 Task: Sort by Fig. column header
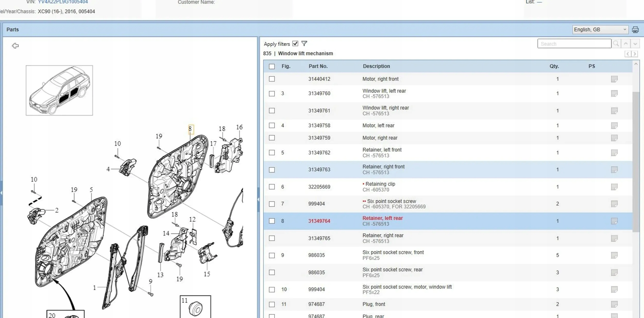point(286,66)
